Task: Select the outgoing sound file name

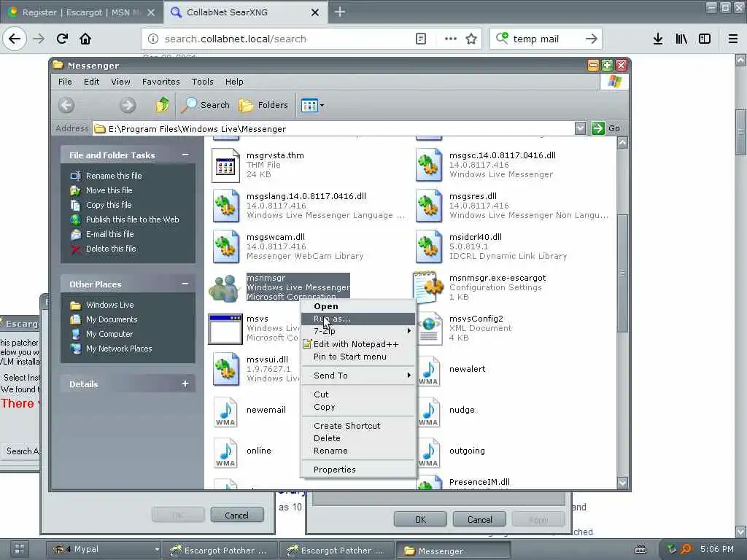Action: point(467,451)
